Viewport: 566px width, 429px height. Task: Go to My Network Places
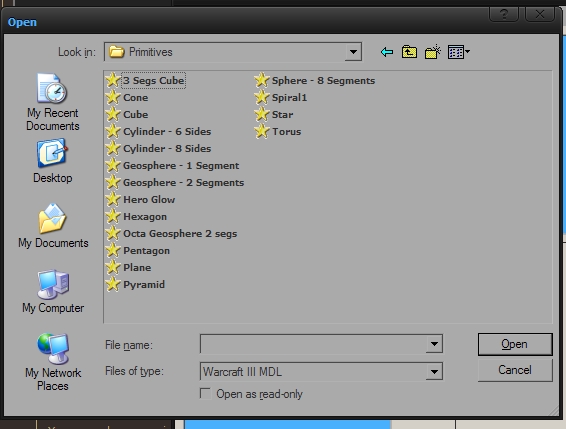(53, 362)
